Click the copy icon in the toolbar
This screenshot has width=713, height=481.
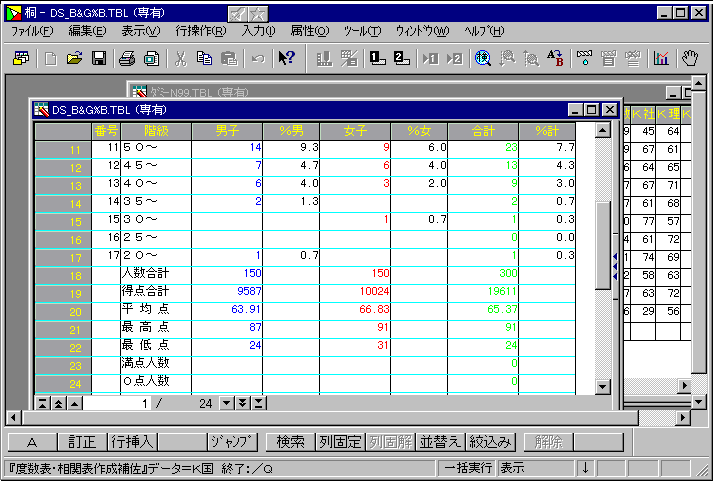tap(205, 59)
